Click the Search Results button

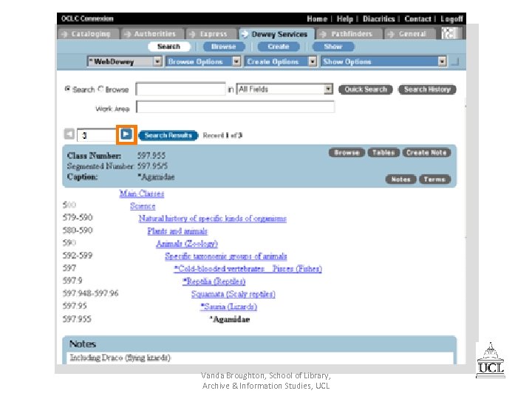(x=168, y=135)
